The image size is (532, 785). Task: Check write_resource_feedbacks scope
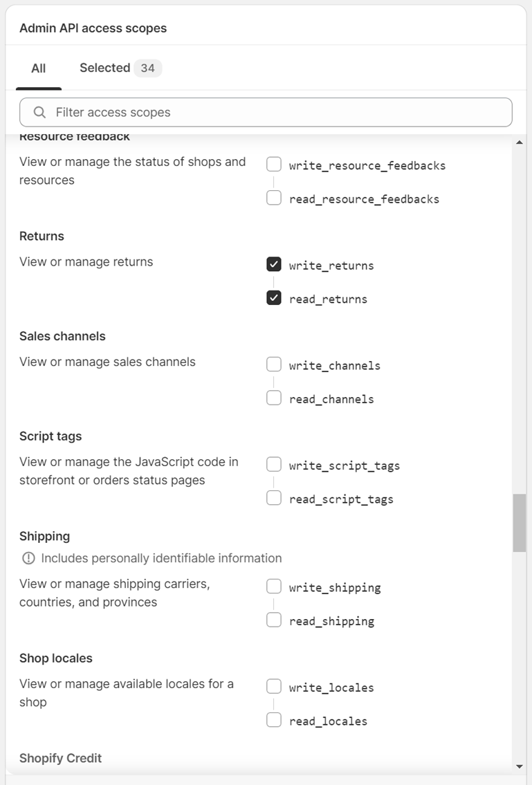[x=274, y=164]
